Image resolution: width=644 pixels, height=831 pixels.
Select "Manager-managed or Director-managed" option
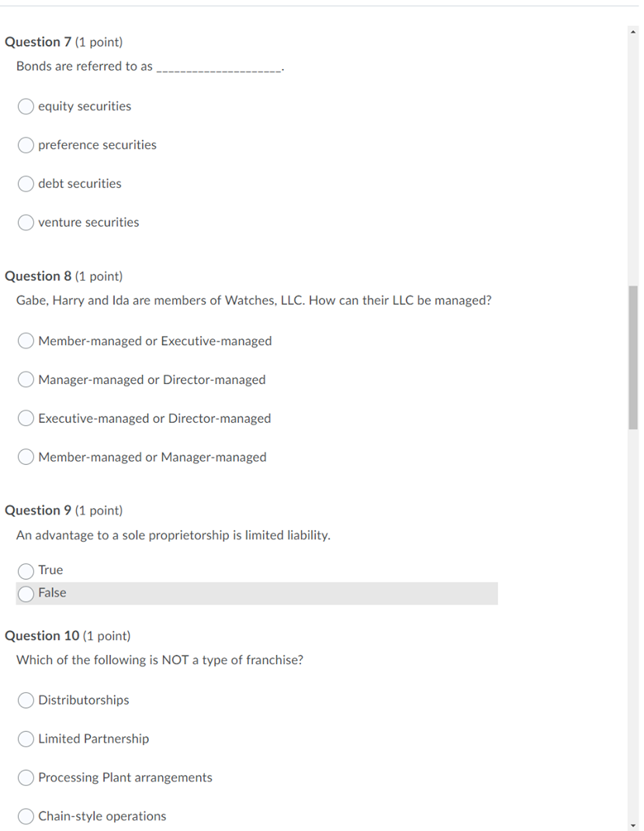[x=25, y=379]
